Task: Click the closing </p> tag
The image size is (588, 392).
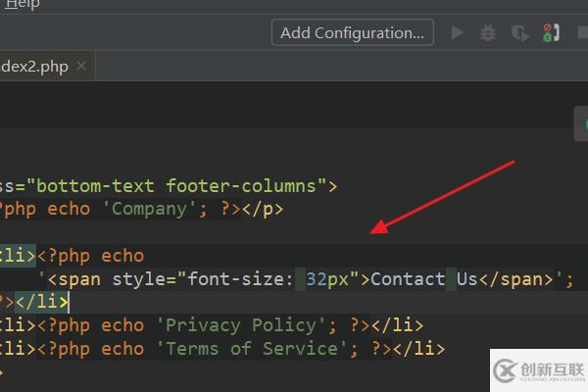Action: (263, 208)
